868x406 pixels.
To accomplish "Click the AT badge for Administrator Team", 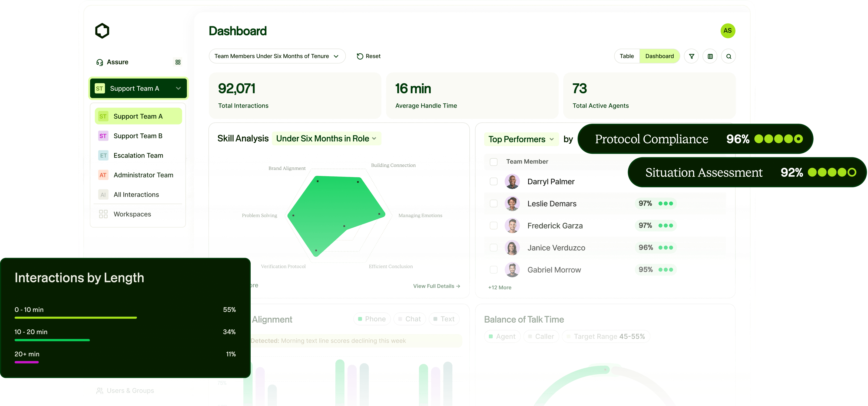I will pyautogui.click(x=103, y=175).
